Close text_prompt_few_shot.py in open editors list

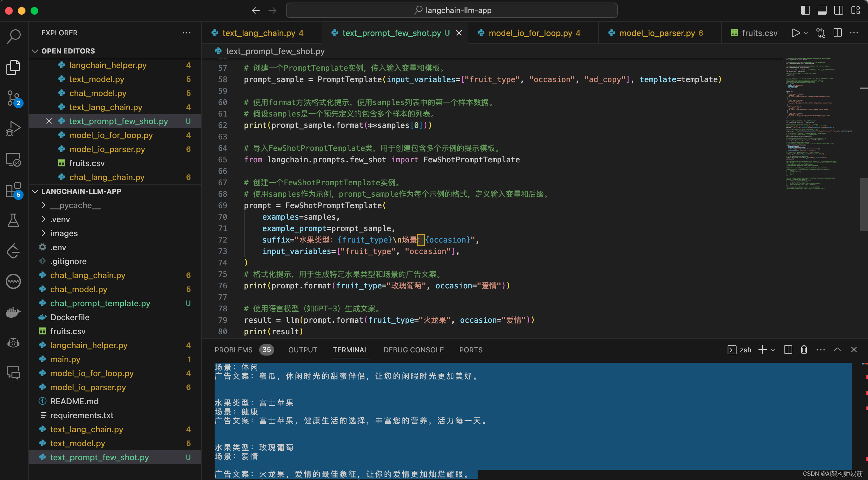tap(49, 121)
